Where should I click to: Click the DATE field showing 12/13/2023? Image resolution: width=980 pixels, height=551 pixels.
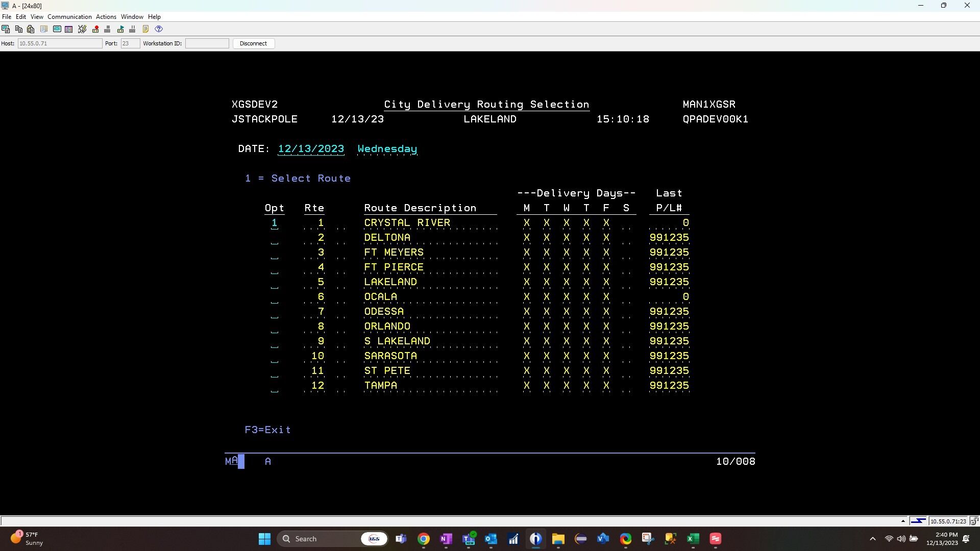pos(311,149)
